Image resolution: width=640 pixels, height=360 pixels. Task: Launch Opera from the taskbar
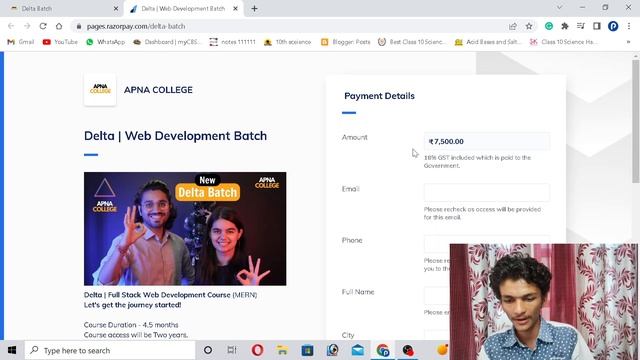click(257, 350)
